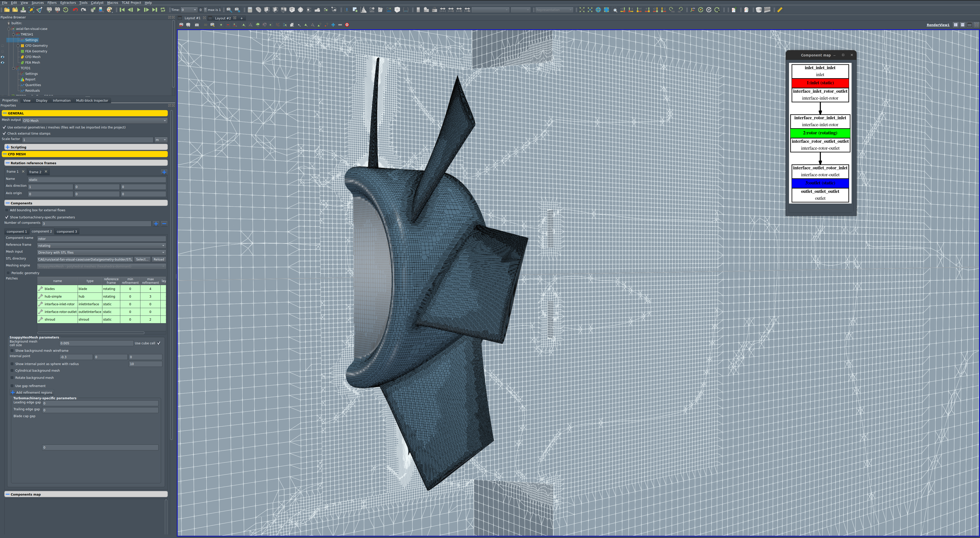Click the red clear selection icon

347,25
